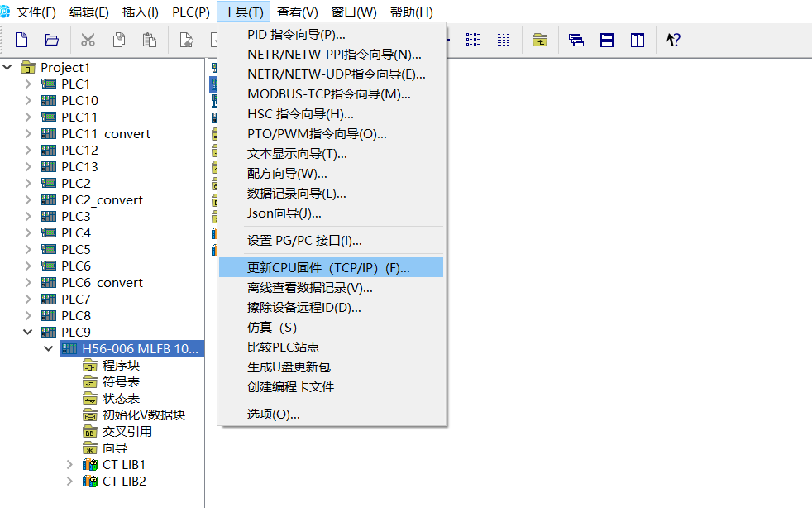Click the cascade windows toolbar icon

pyautogui.click(x=576, y=40)
